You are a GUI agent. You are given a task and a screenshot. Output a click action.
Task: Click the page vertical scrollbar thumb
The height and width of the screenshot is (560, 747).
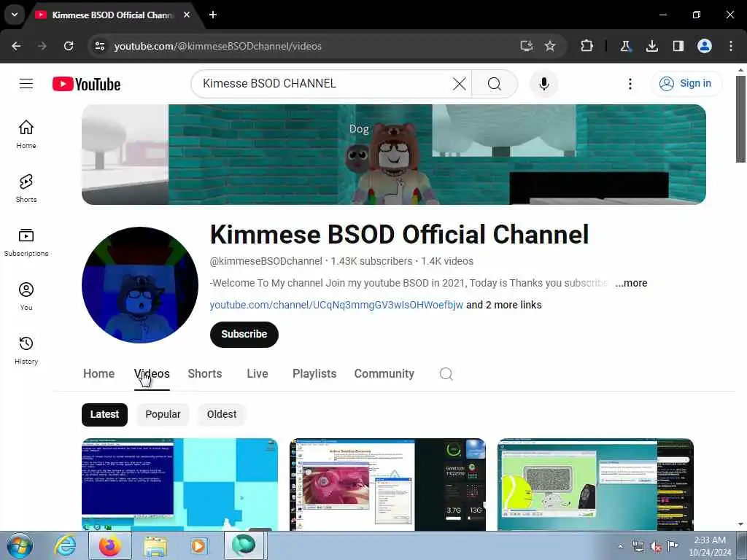click(740, 119)
